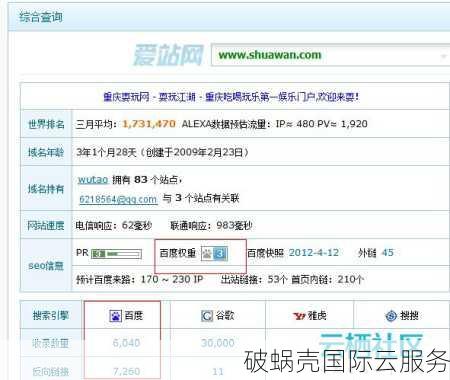The height and width of the screenshot is (380, 450).
Task: Click the 雅虎 column header text
Action: tap(317, 315)
